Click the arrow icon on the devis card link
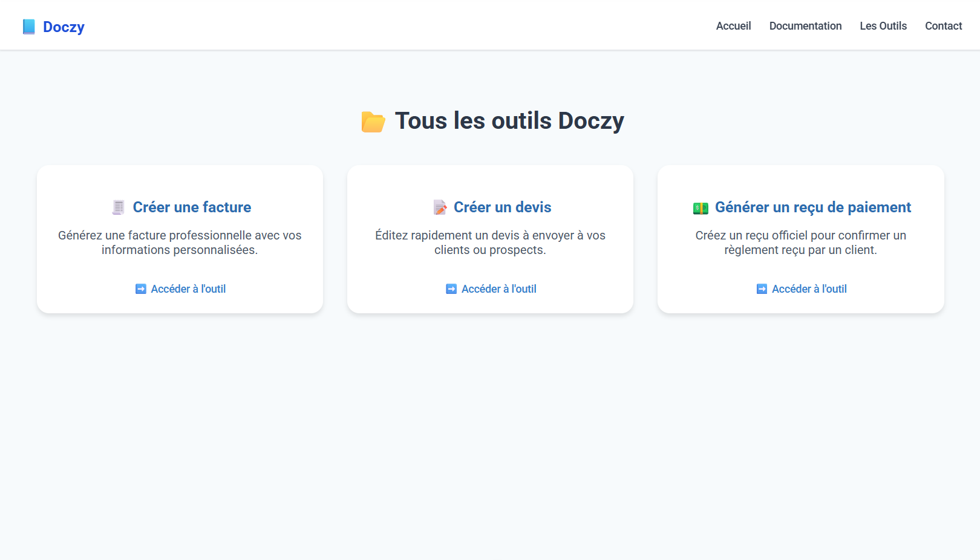 tap(451, 289)
